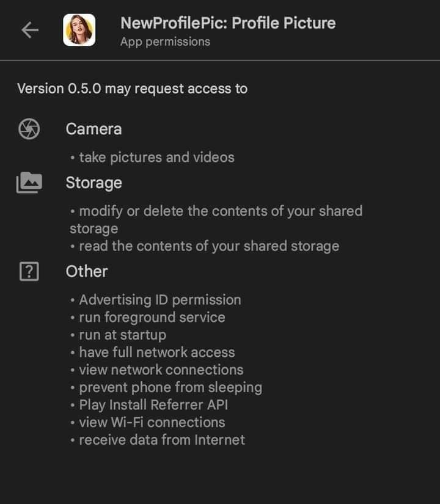This screenshot has height=504, width=440.
Task: Click 'run foreground service' entry
Action: [152, 317]
